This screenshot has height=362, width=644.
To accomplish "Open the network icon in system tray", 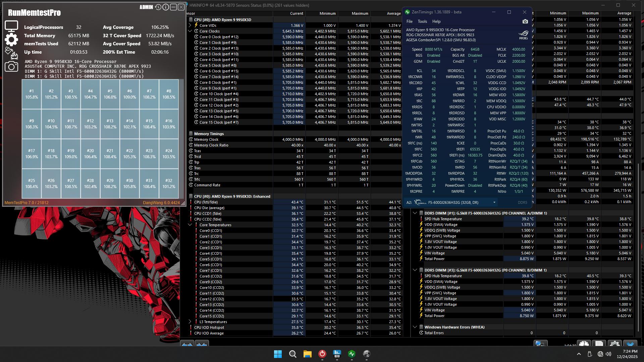I will [x=600, y=354].
